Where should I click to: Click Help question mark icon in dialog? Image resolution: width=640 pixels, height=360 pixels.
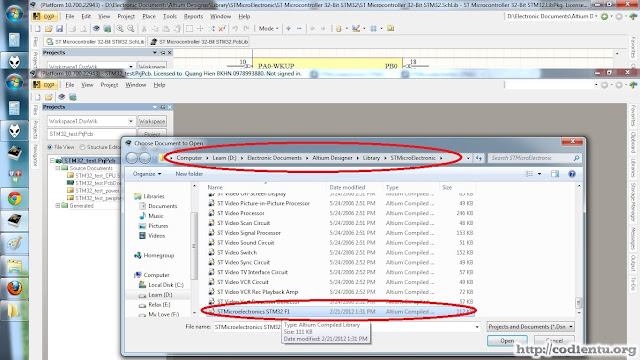[x=572, y=174]
